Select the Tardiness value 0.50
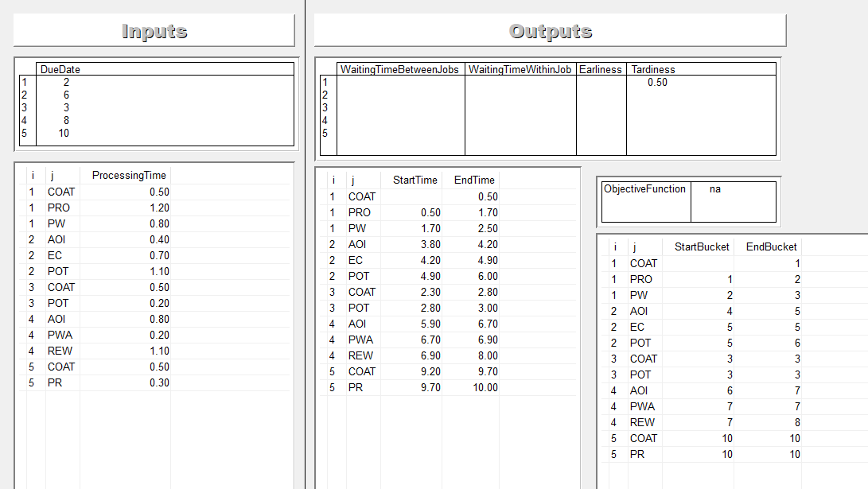 point(658,83)
